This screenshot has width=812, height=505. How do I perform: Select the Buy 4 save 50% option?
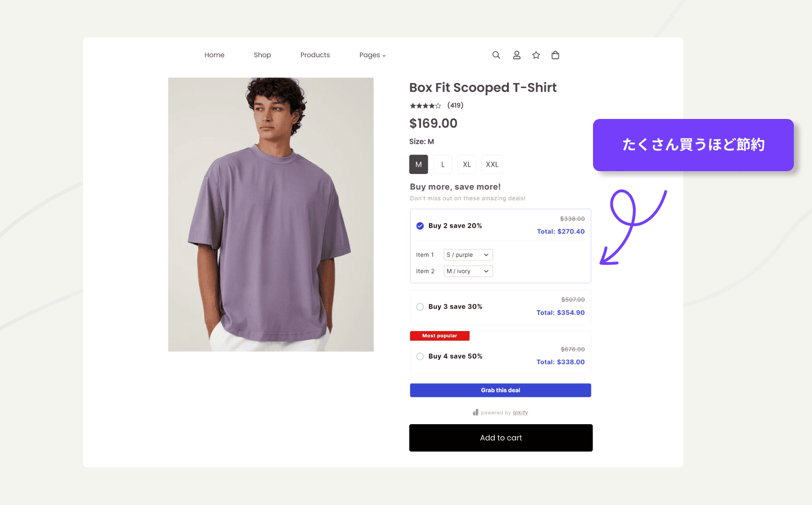click(420, 356)
